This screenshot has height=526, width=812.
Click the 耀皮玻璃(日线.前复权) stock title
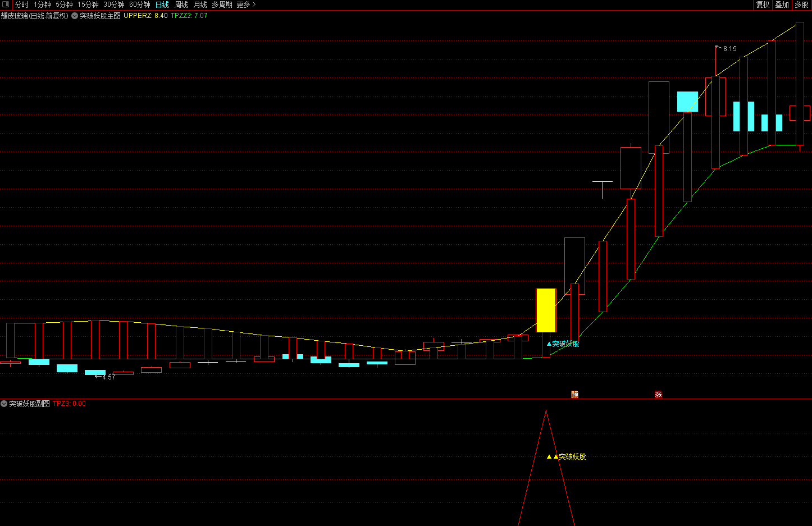tap(35, 16)
